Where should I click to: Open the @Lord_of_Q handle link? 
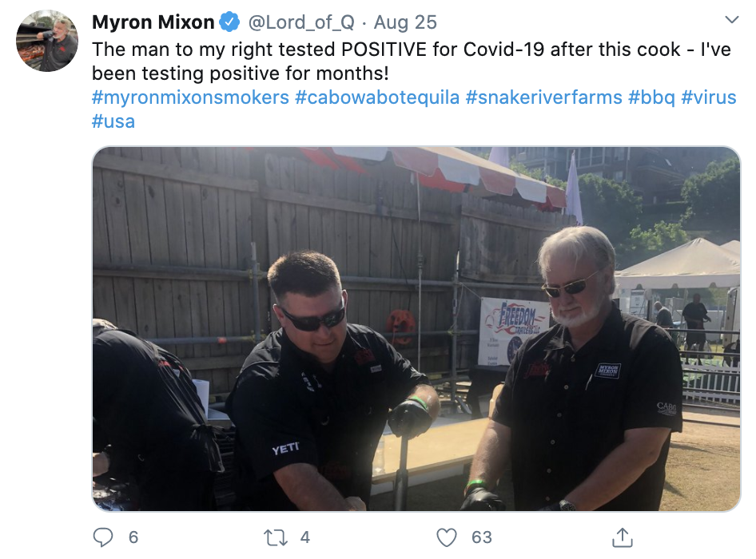coord(301,22)
